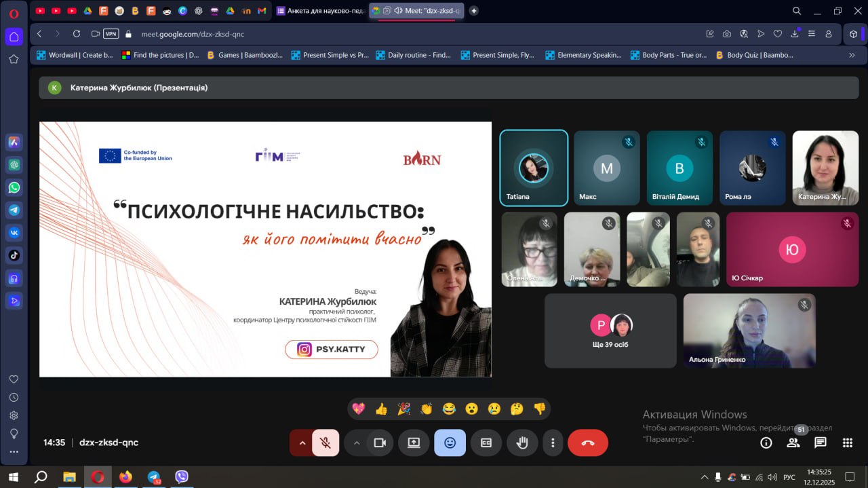
Task: Expand video settings arrow beside camera
Action: pyautogui.click(x=356, y=443)
